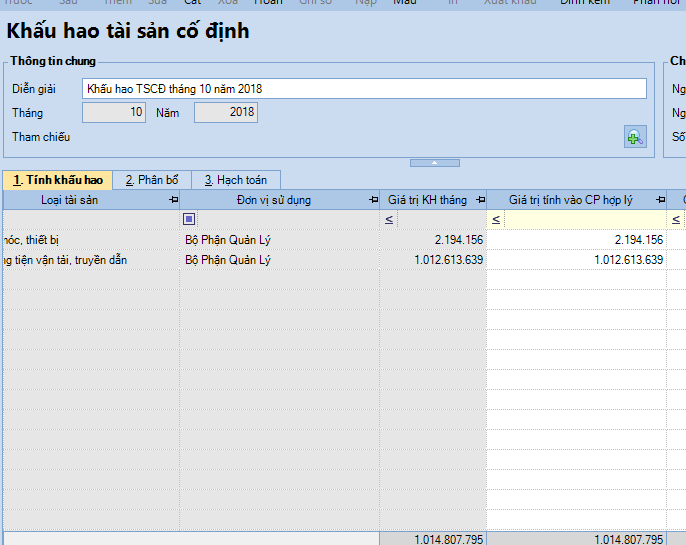The image size is (686, 545).
Task: Click the Giá trị KH tháng column header
Action: coord(426,200)
